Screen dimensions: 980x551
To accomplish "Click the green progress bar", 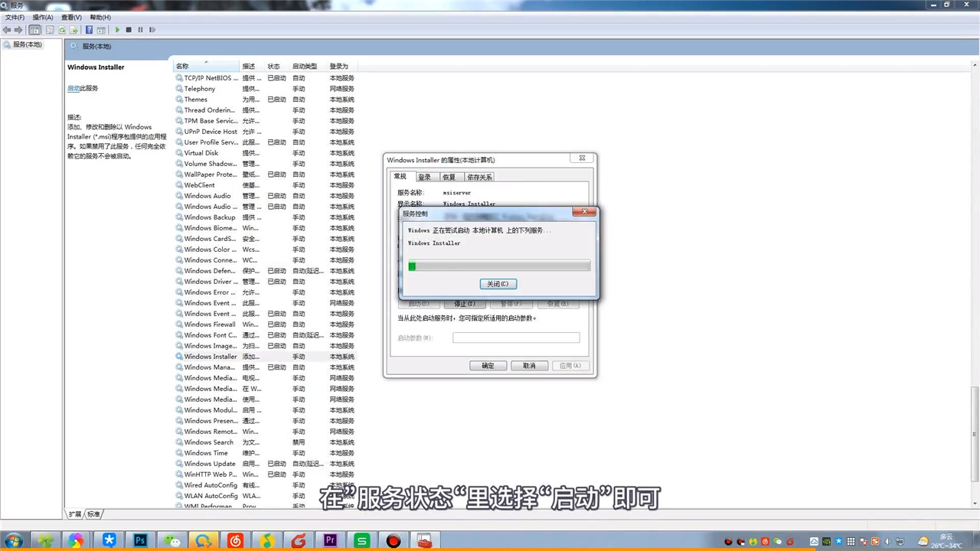I will 412,266.
